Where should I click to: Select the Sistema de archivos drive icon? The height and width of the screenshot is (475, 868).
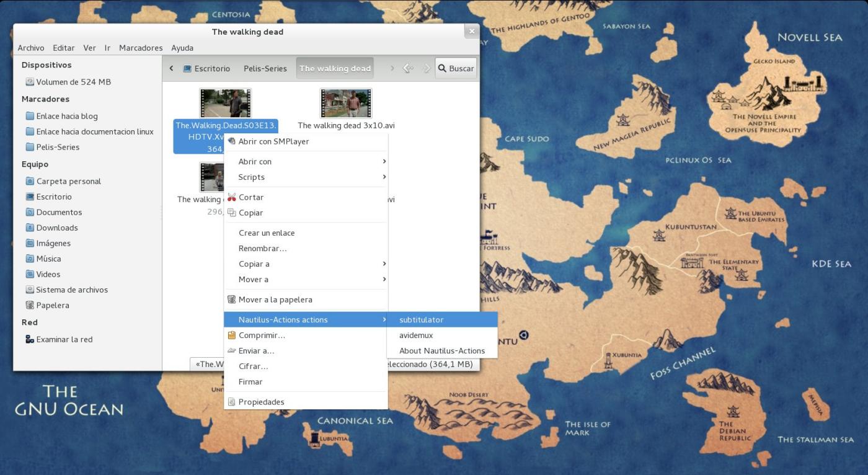click(x=30, y=290)
